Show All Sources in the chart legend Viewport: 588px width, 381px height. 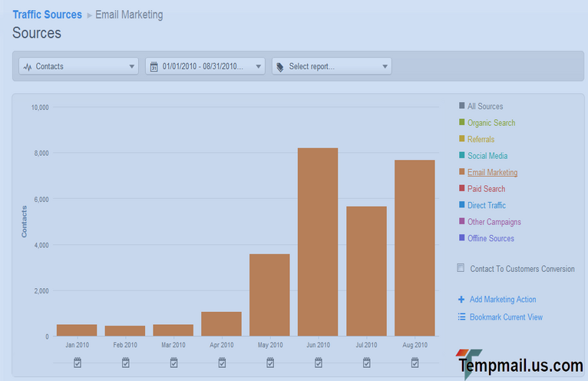(x=485, y=106)
